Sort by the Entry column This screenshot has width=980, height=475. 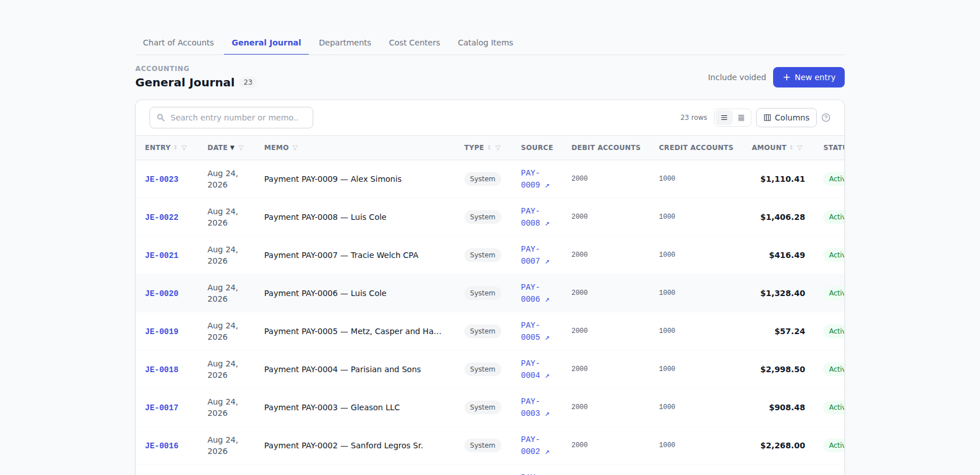(x=176, y=148)
